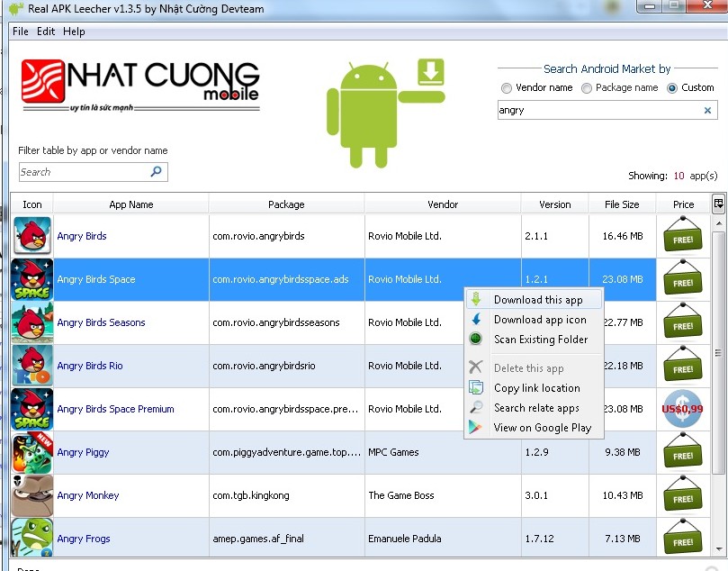Click the Angry Frogs app icon
The height and width of the screenshot is (571, 728).
(32, 538)
